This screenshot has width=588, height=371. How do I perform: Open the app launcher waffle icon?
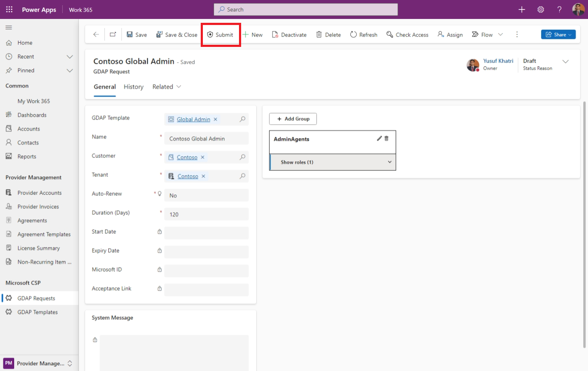[x=9, y=9]
